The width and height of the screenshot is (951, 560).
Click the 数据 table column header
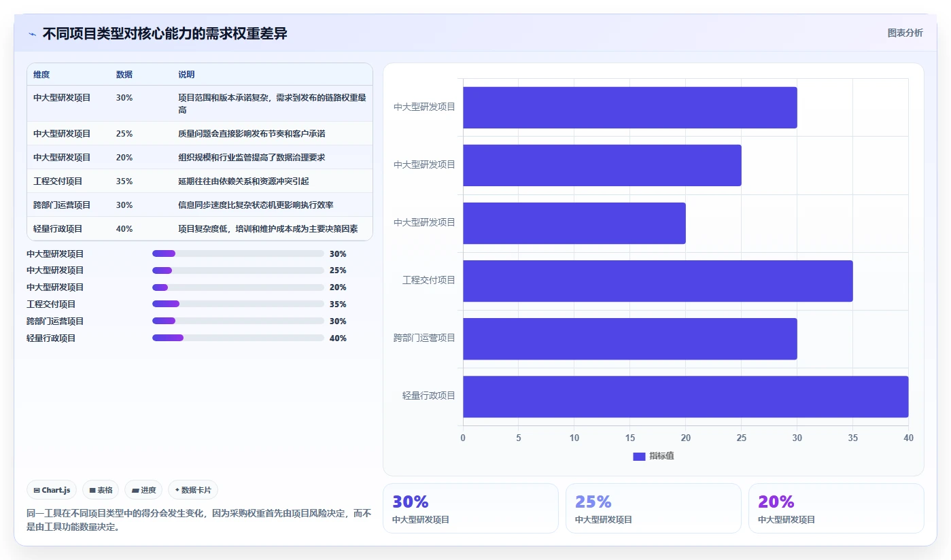[124, 74]
